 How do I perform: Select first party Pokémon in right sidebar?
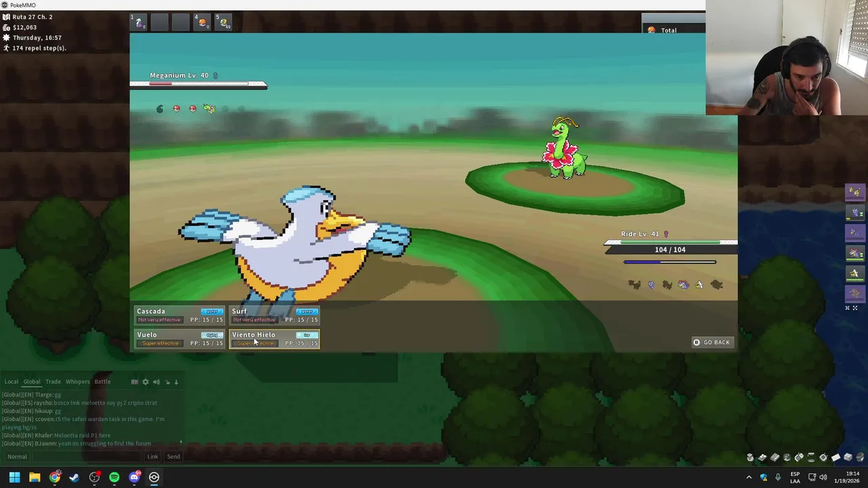tap(855, 193)
